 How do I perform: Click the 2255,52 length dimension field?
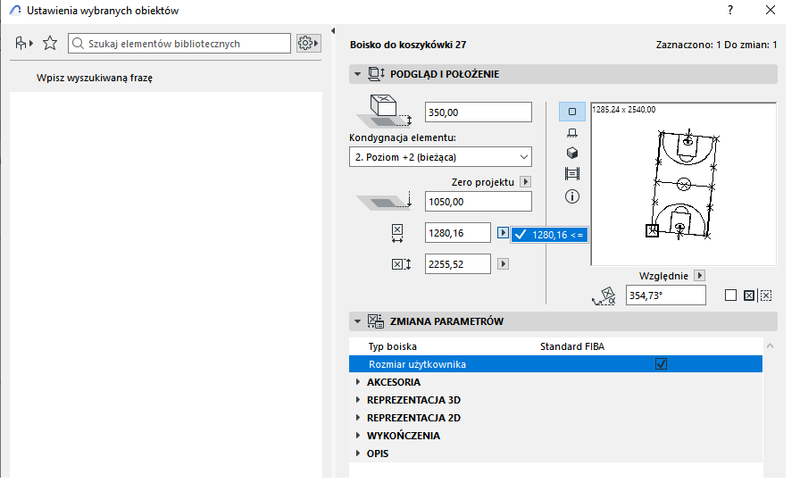click(458, 264)
